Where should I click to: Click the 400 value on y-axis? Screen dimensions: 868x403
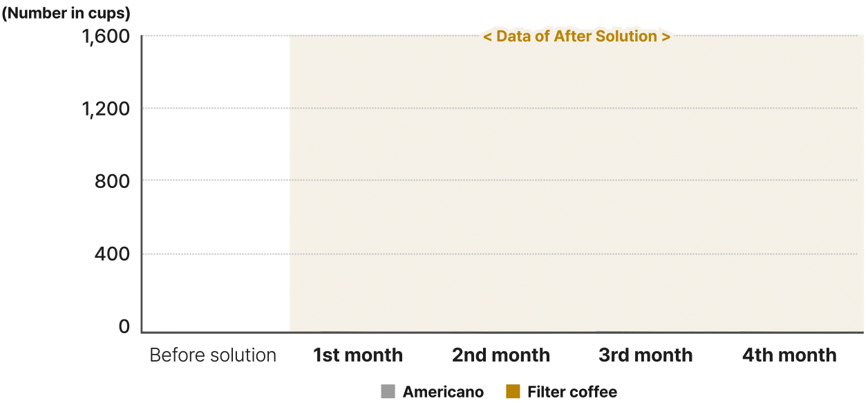click(x=112, y=254)
